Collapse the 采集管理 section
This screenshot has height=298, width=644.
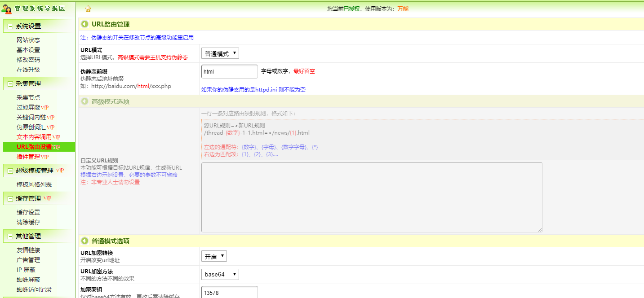point(10,84)
